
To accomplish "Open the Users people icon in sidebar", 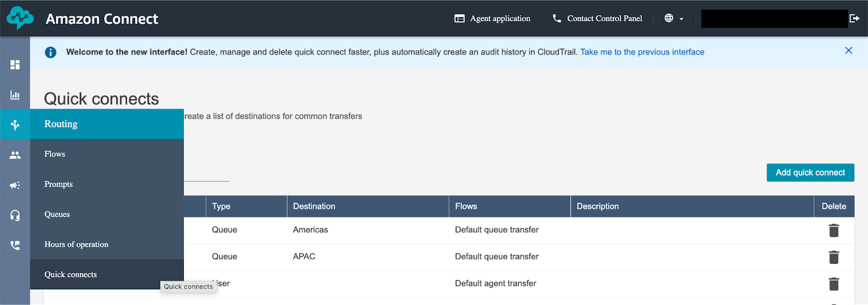I will pyautogui.click(x=15, y=155).
